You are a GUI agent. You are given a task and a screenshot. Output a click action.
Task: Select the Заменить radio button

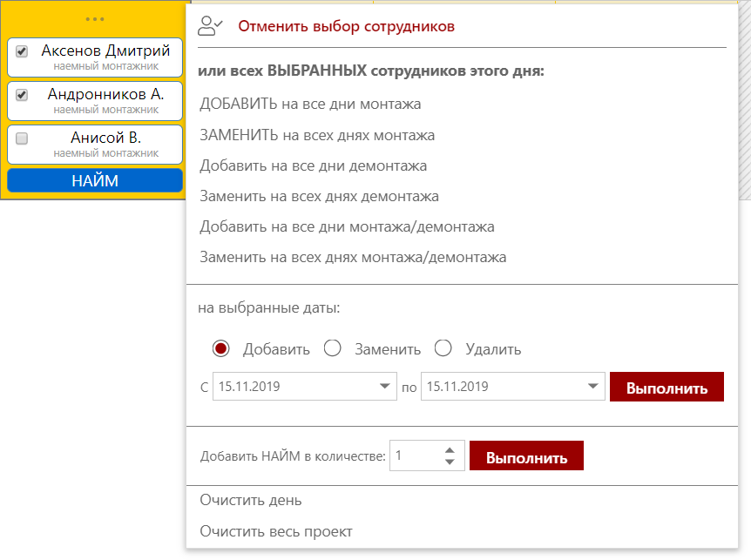coord(332,349)
